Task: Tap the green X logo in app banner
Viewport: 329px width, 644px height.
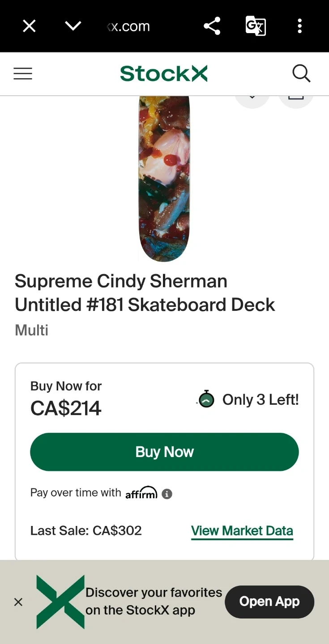Action: [60, 602]
